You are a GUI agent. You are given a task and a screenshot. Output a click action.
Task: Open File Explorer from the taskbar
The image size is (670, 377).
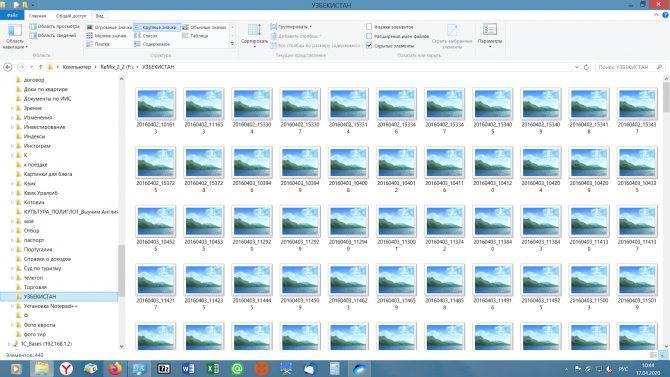[x=41, y=368]
